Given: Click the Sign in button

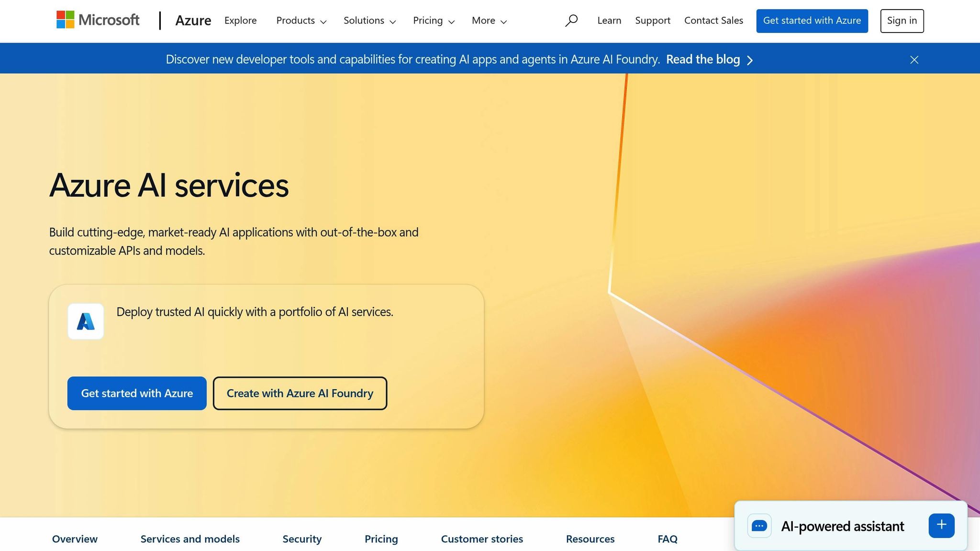Looking at the screenshot, I should (902, 21).
